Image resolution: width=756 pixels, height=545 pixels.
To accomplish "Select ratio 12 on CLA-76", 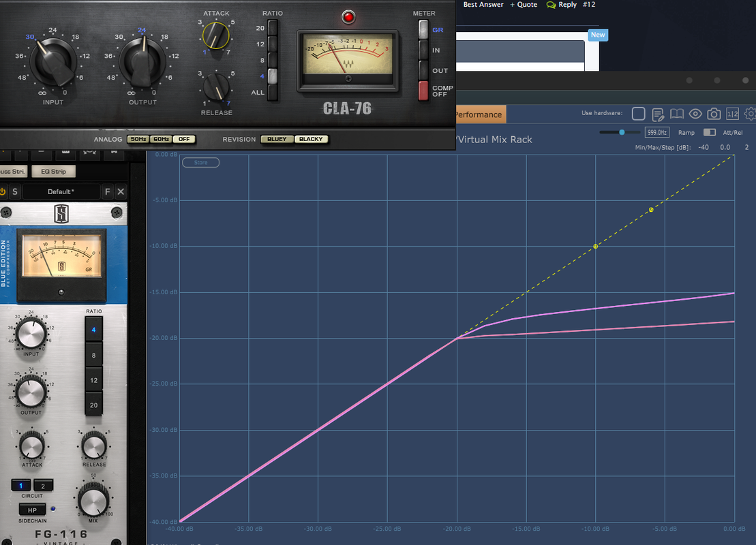I will [273, 44].
